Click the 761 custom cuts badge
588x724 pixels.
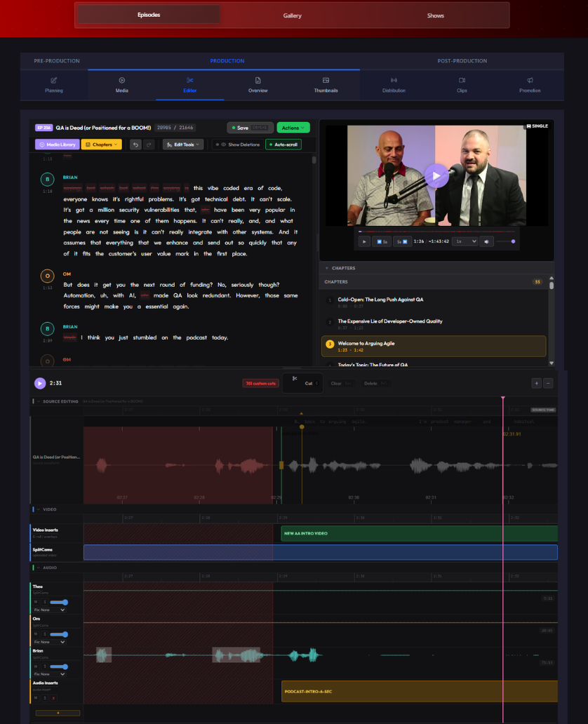click(x=260, y=383)
